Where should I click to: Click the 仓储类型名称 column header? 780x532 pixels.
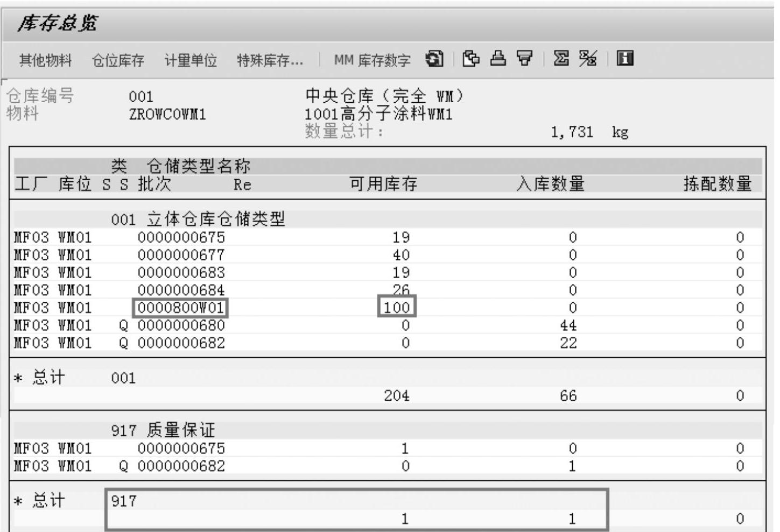(x=199, y=166)
